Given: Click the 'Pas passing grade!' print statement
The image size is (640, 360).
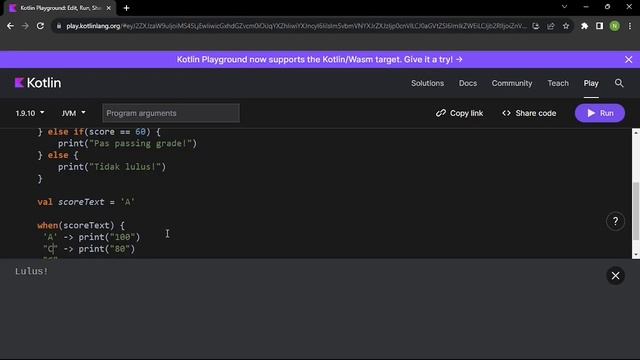Looking at the screenshot, I should tap(127, 143).
